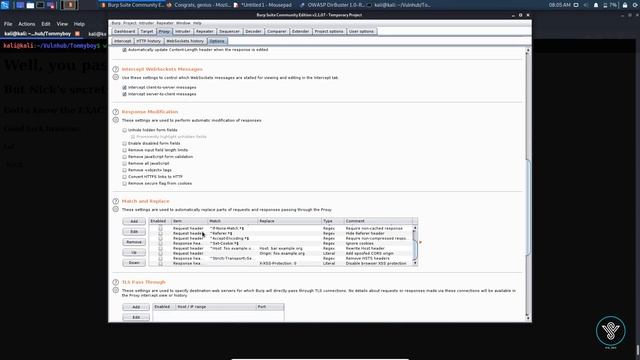Viewport: 640px width, 360px height.
Task: Open the Sequencer tab
Action: coord(229,31)
